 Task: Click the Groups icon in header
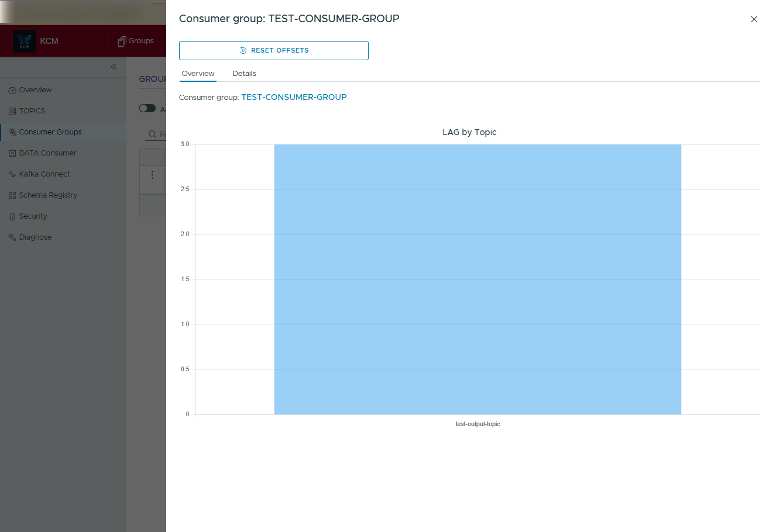point(122,42)
